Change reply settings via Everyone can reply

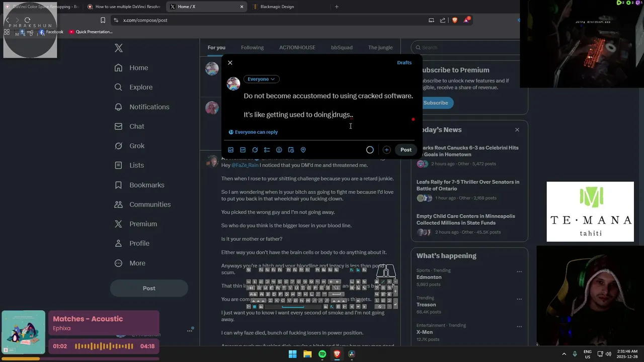tap(253, 132)
